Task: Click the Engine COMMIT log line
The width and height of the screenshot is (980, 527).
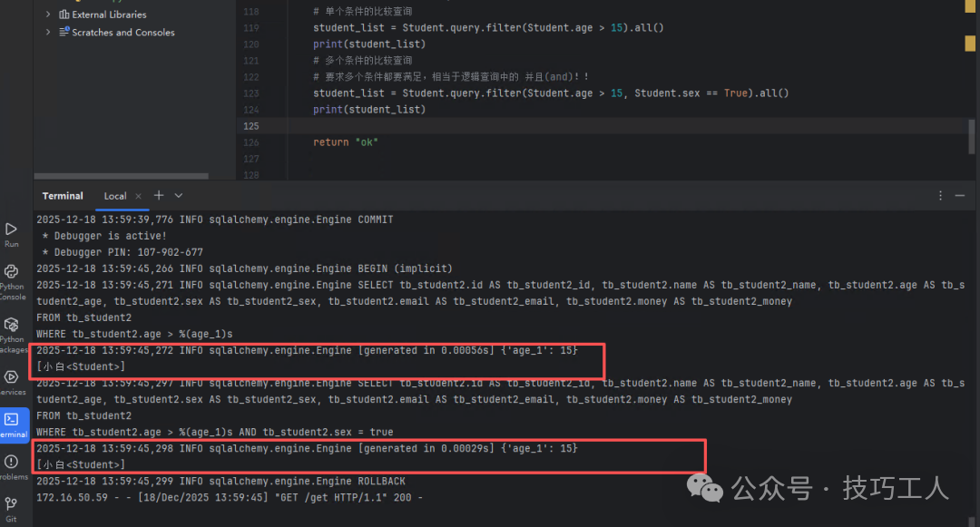Action: (x=214, y=220)
